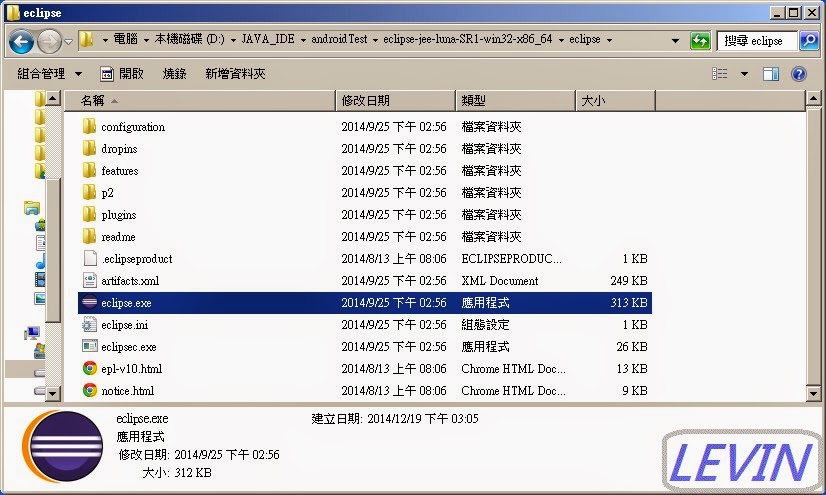The height and width of the screenshot is (495, 826).
Task: Select 本機磁碟 (D:) in the breadcrumb
Action: [190, 39]
